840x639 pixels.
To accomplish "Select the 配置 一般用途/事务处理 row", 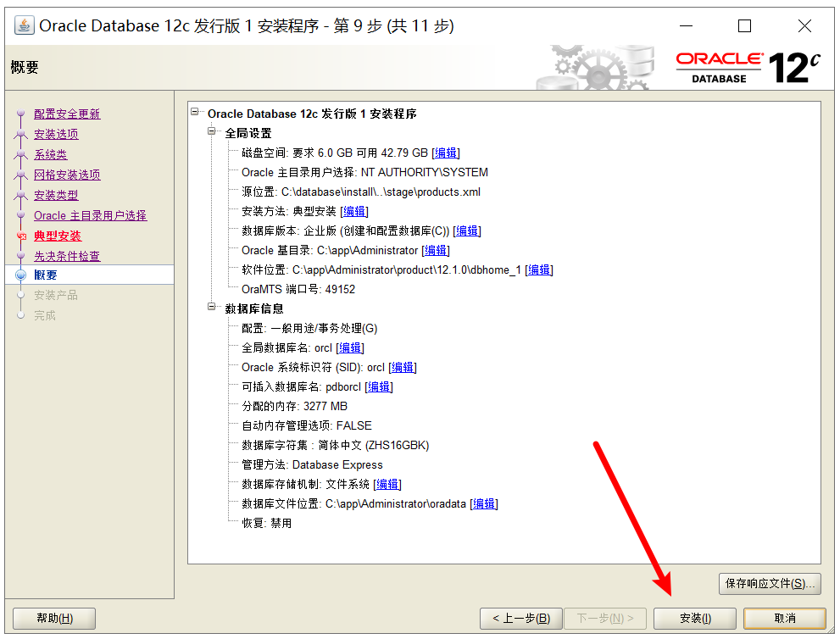I will click(x=309, y=328).
